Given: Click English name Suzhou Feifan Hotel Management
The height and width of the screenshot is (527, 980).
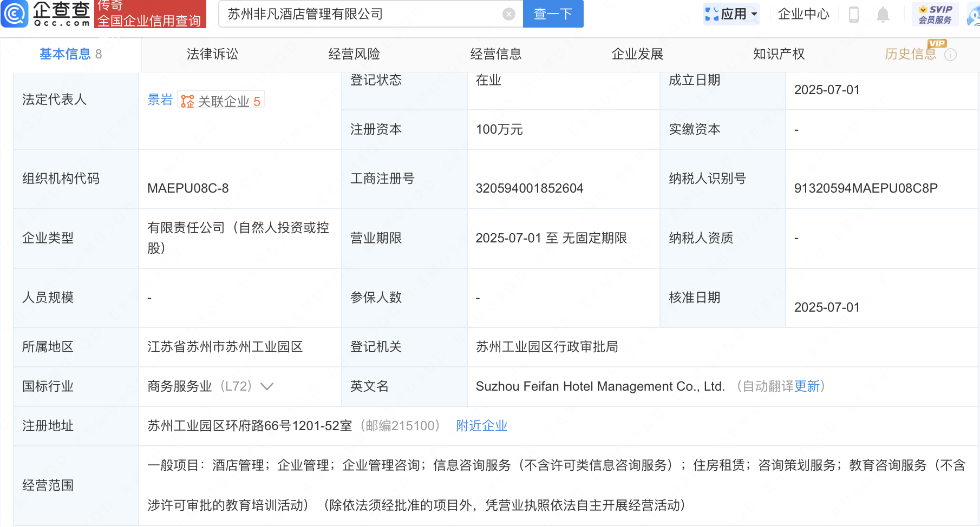Looking at the screenshot, I should tap(600, 386).
